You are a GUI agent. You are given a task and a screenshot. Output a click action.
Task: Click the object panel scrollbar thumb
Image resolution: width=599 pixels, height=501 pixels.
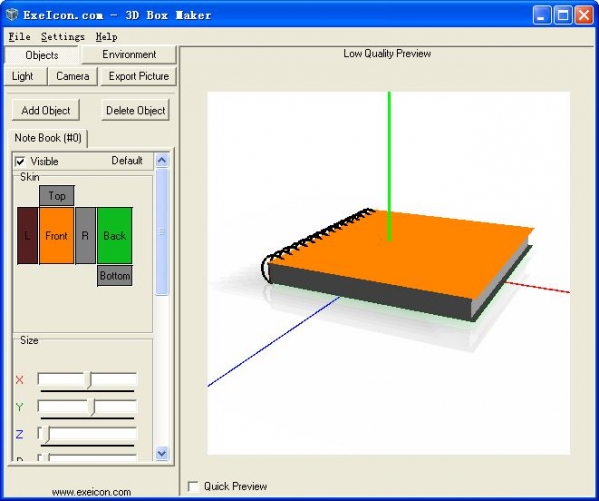click(x=162, y=232)
